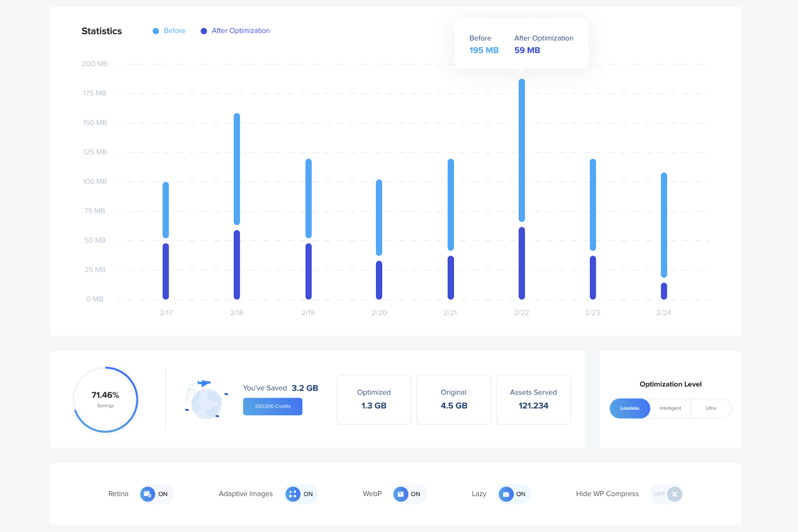Screen dimensions: 798x532
Task: Click the globe with airplane illustration
Action: pyautogui.click(x=206, y=400)
